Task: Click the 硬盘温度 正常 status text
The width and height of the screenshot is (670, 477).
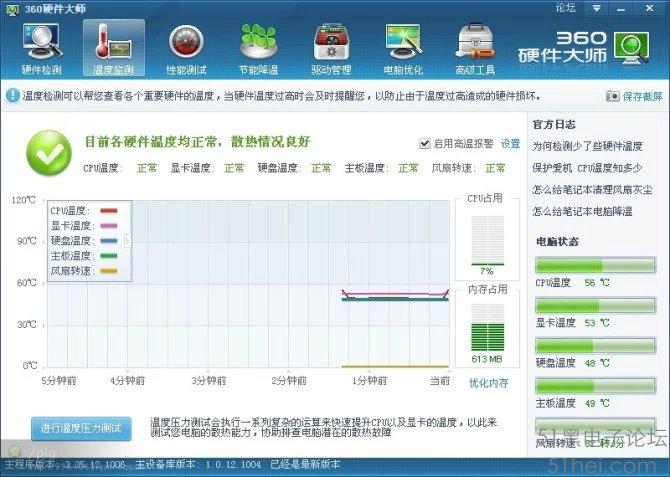Action: (x=321, y=168)
